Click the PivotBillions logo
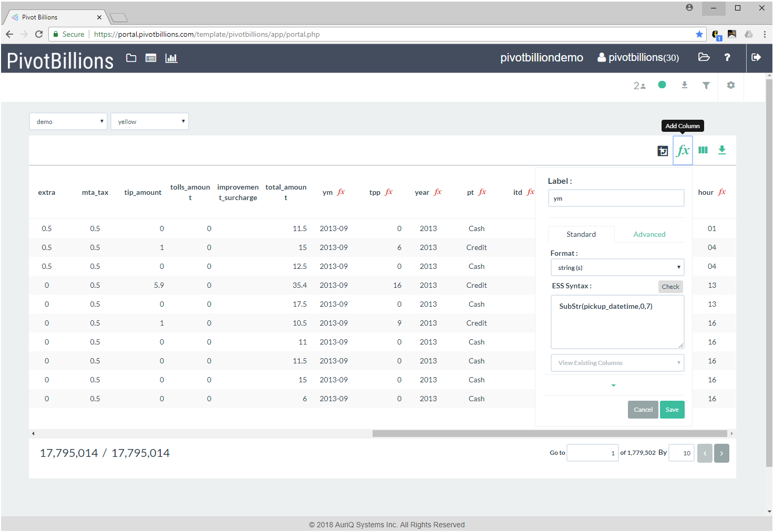Screen dimensions: 774x532 tap(60, 61)
